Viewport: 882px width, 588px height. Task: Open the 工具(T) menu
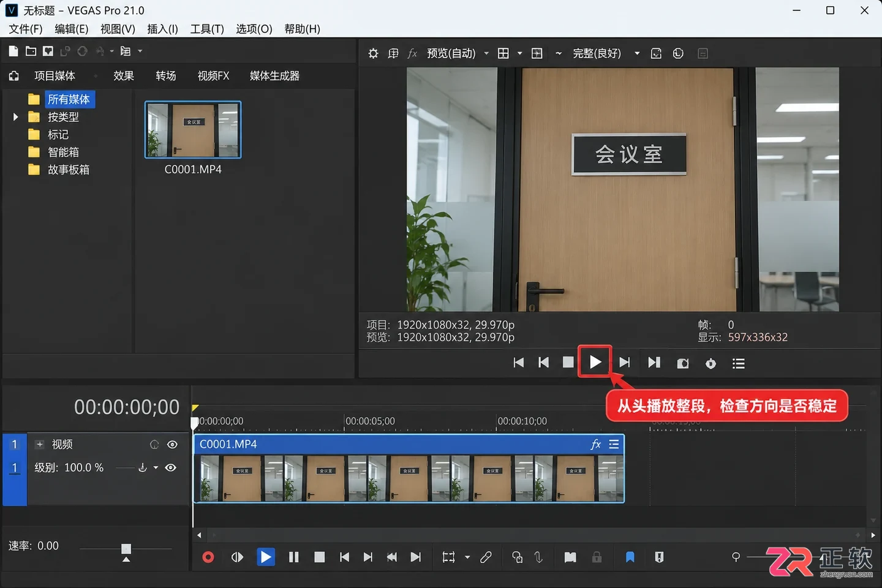(207, 29)
